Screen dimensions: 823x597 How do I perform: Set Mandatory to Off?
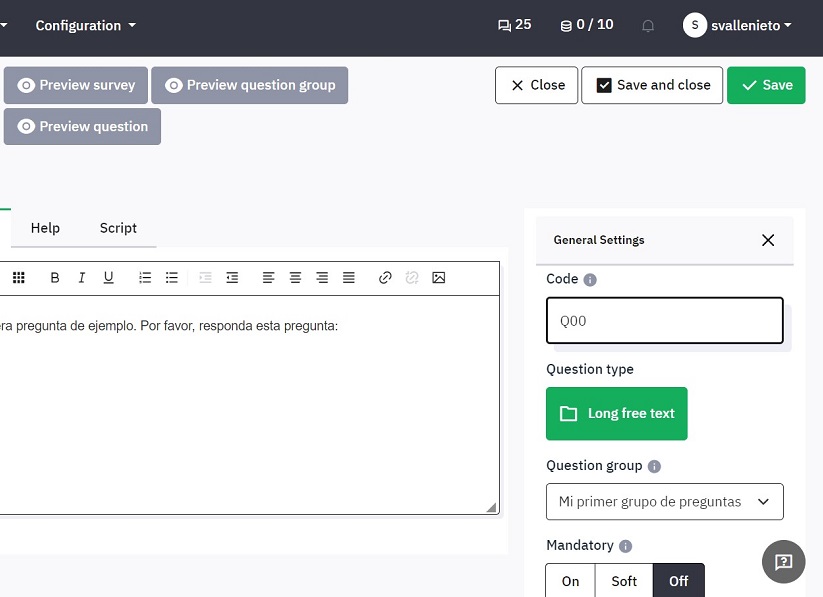(x=678, y=581)
